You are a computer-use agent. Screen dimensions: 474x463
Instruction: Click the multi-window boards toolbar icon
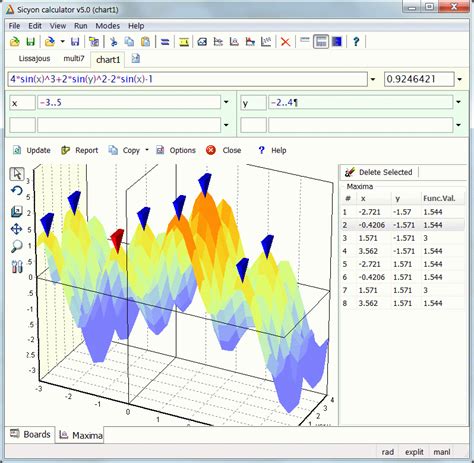(94, 42)
